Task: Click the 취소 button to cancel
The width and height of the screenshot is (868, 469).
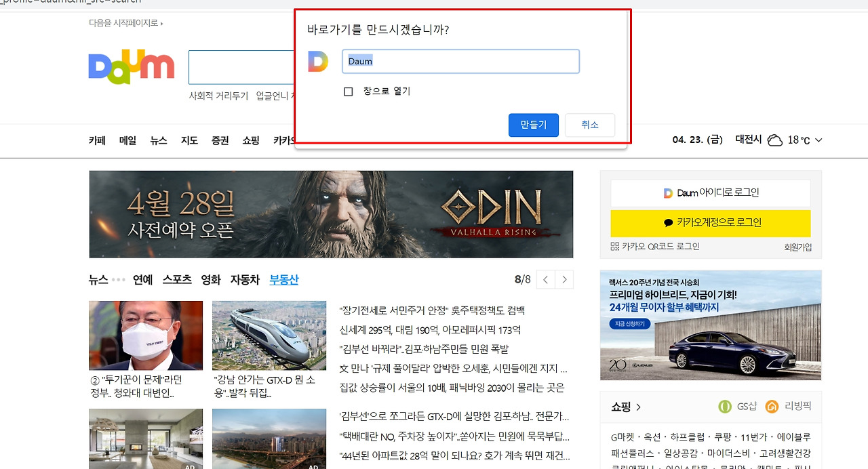Action: [x=589, y=125]
